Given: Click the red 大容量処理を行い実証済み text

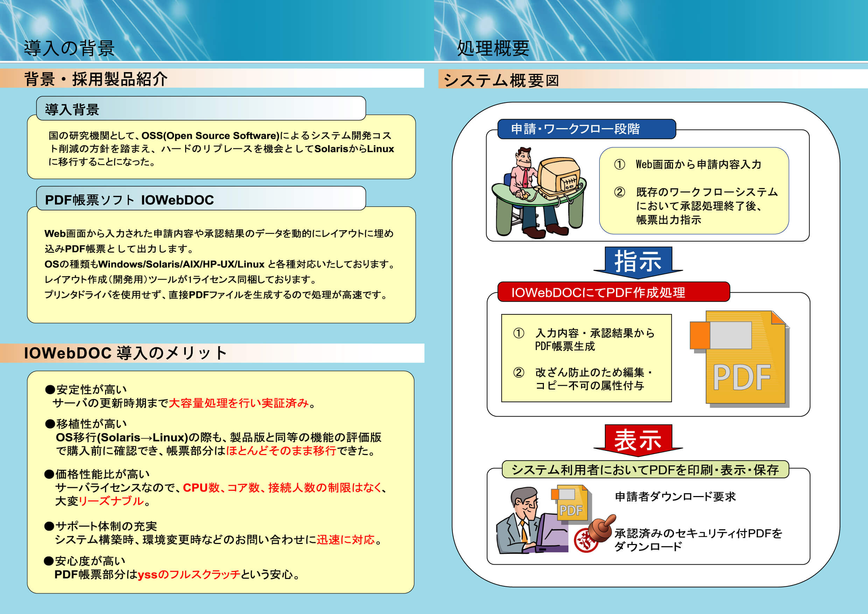Looking at the screenshot, I should tap(239, 403).
